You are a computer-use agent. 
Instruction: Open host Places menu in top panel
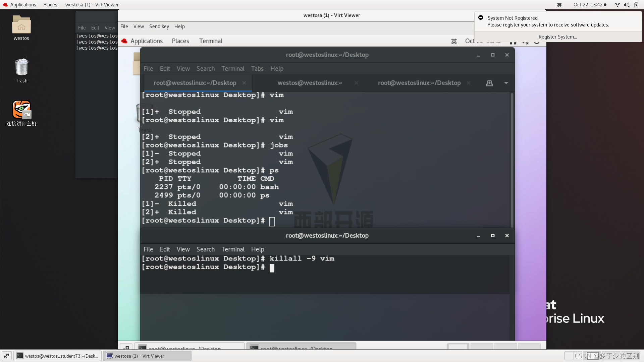point(50,5)
